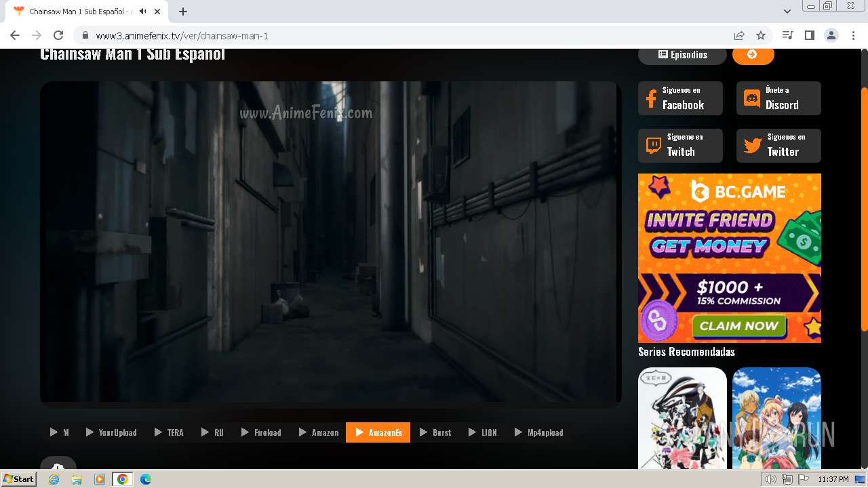Open Microsoft Edge from taskbar
The height and width of the screenshot is (488, 868).
pyautogui.click(x=146, y=479)
